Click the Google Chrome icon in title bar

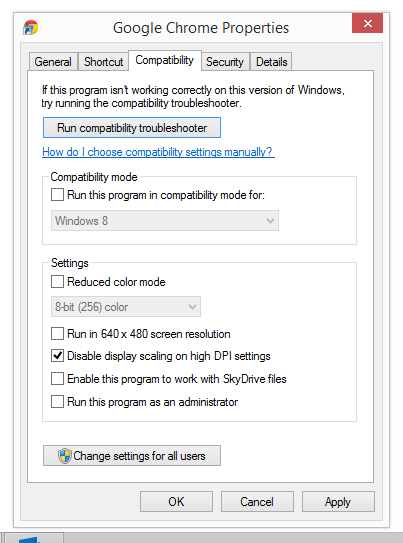30,27
